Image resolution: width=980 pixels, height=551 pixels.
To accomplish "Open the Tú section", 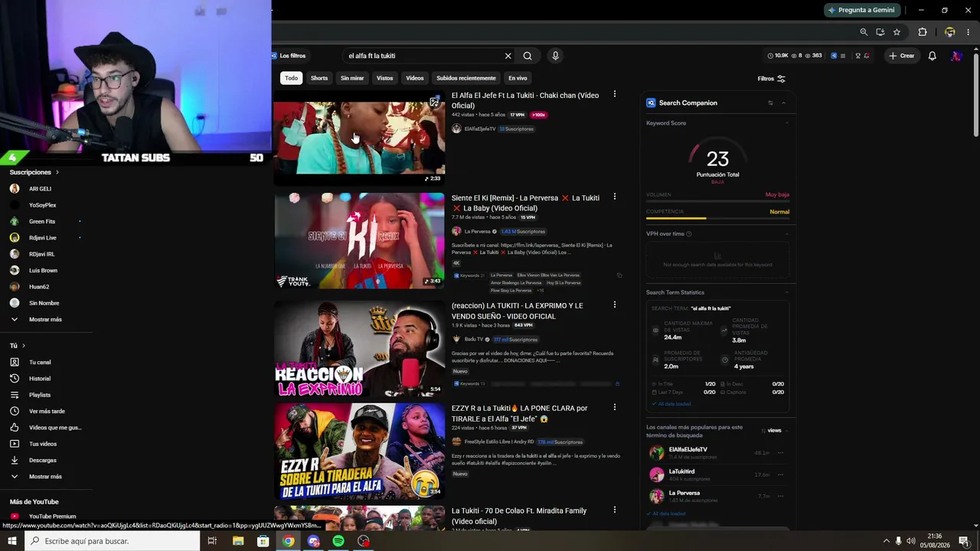I will tap(17, 346).
